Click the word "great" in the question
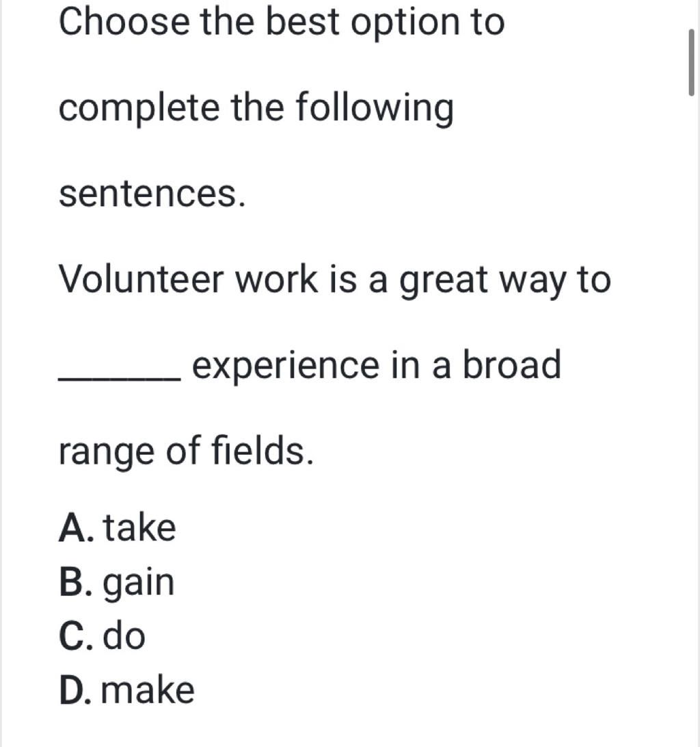The image size is (700, 747). [x=444, y=281]
